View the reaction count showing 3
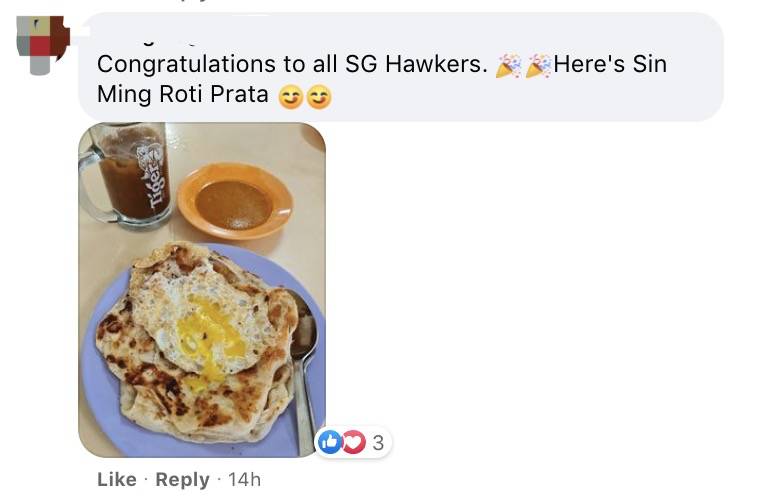The image size is (764, 500). 378,442
